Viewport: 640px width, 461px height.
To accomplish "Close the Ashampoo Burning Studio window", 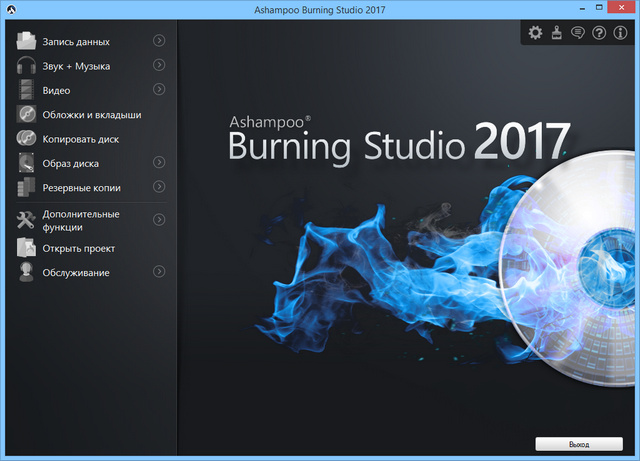I will [x=619, y=10].
